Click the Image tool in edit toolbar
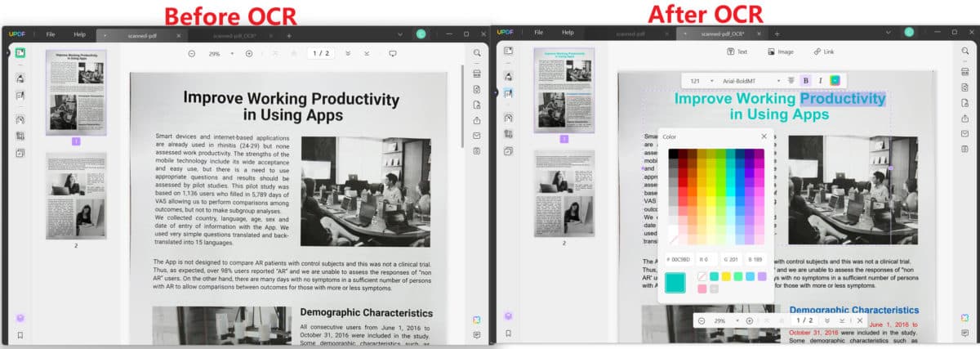Viewport: 980px width, 349px height. click(x=780, y=51)
